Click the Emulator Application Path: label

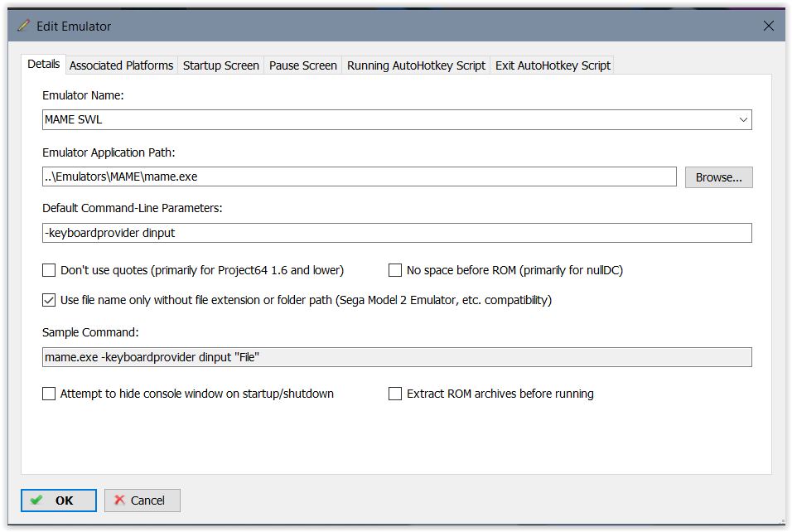click(x=109, y=152)
